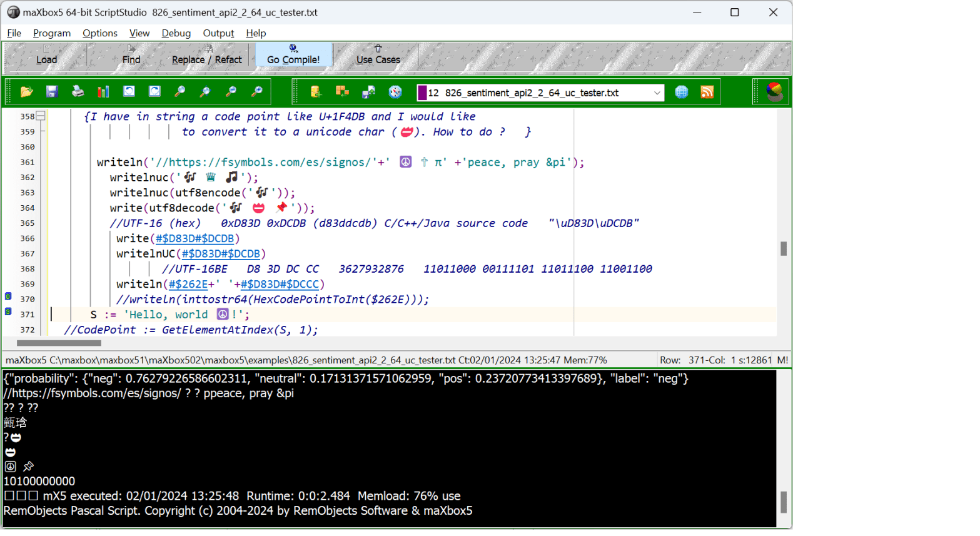Open the script file dropdown list
This screenshot has width=980, height=536.
coord(657,93)
